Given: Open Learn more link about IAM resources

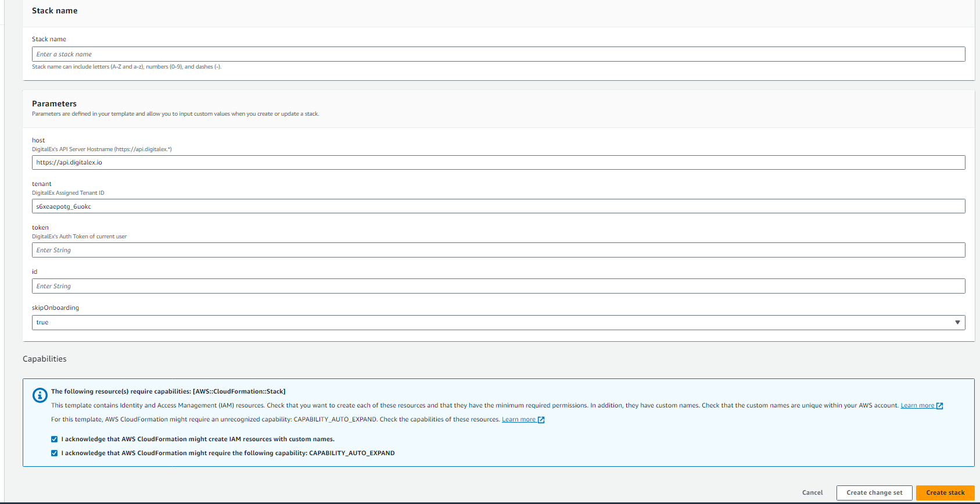Looking at the screenshot, I should tap(917, 406).
